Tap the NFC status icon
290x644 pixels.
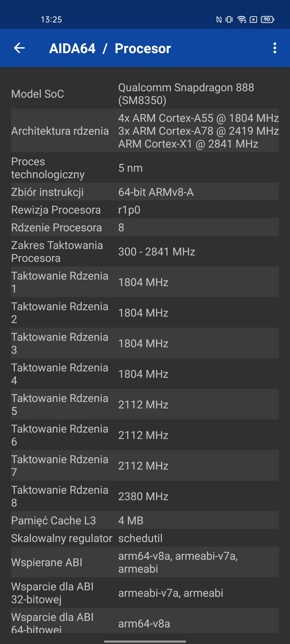pos(219,19)
